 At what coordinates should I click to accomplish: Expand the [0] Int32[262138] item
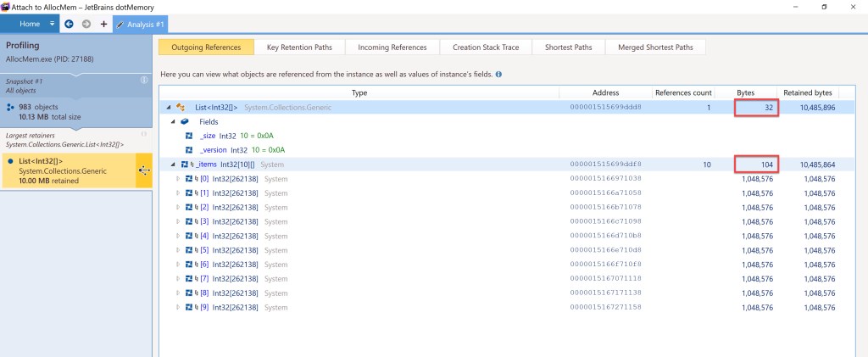click(x=178, y=179)
